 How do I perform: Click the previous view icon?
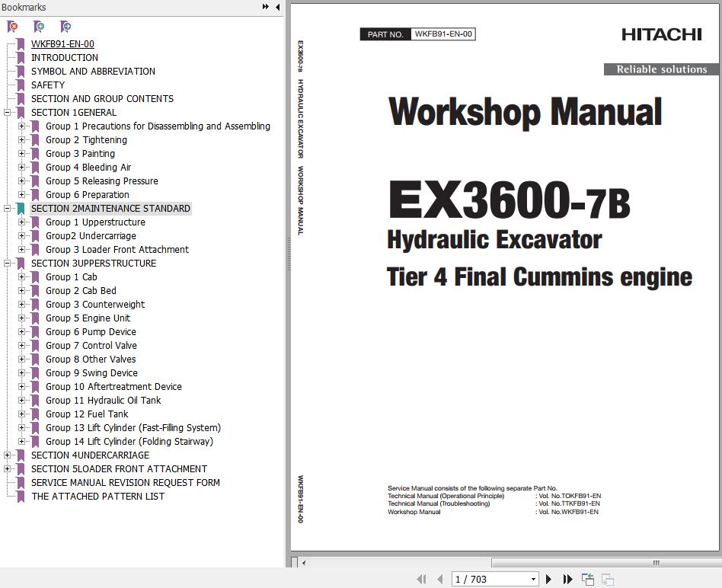(587, 580)
